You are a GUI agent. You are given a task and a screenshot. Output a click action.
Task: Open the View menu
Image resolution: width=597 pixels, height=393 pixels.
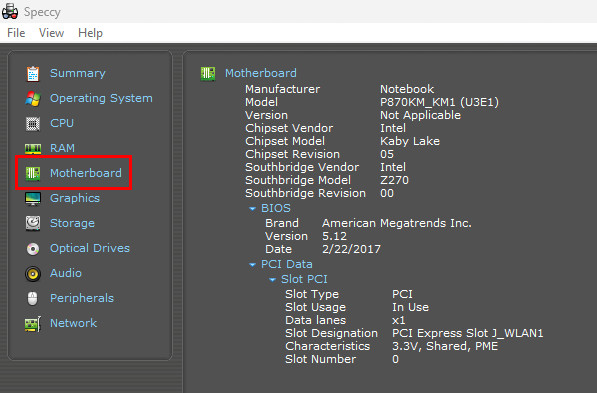click(x=51, y=33)
